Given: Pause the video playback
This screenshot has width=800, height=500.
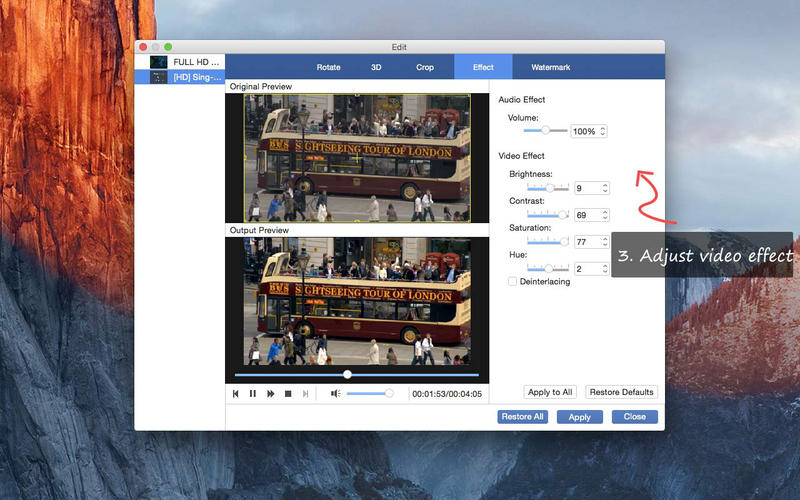Looking at the screenshot, I should [253, 393].
